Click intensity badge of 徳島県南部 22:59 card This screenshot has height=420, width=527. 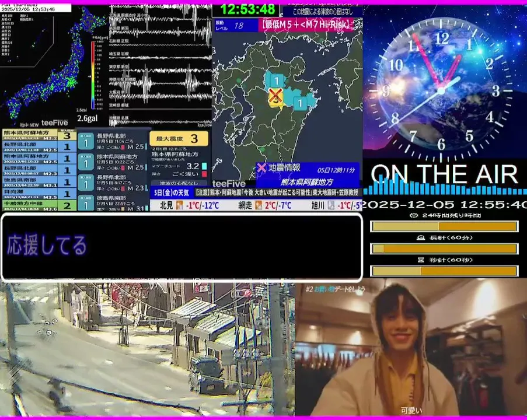86,203
